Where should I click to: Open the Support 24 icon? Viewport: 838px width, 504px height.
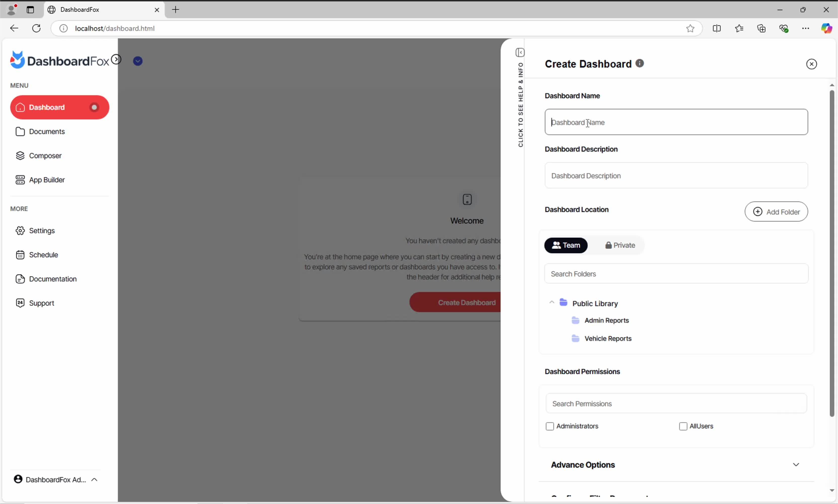20,303
